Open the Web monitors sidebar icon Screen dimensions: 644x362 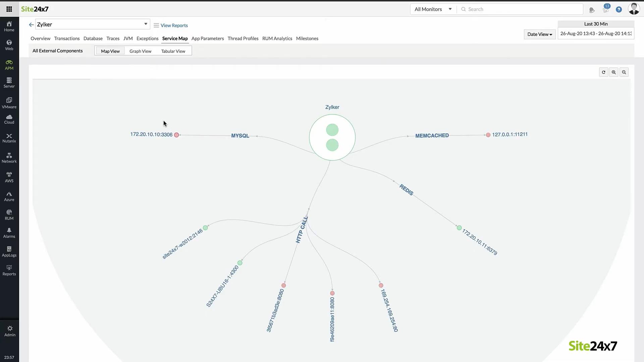9,45
